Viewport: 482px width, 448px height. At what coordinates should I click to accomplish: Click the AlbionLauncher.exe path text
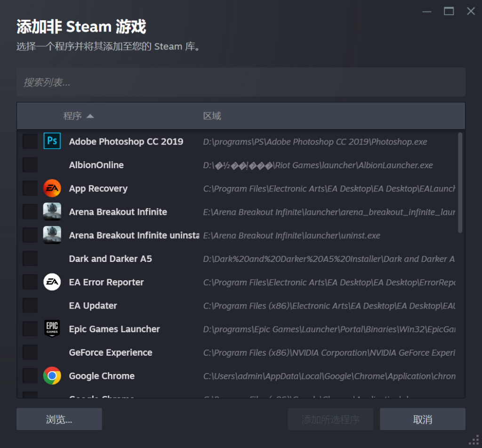318,165
